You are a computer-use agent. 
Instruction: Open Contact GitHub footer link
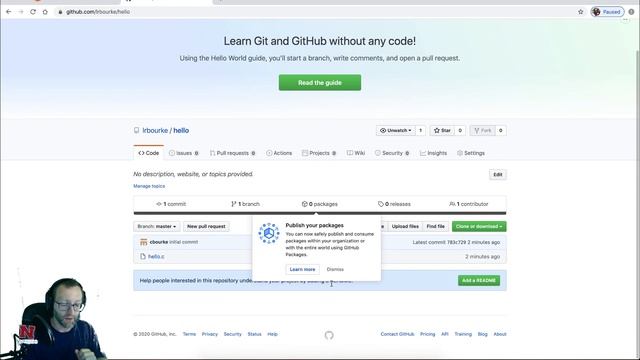[397, 334]
